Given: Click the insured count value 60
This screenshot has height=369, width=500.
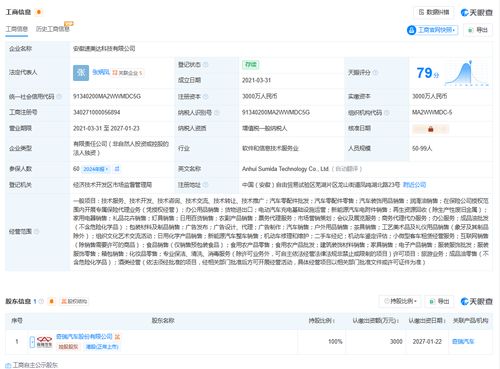Looking at the screenshot, I should pos(76,169).
